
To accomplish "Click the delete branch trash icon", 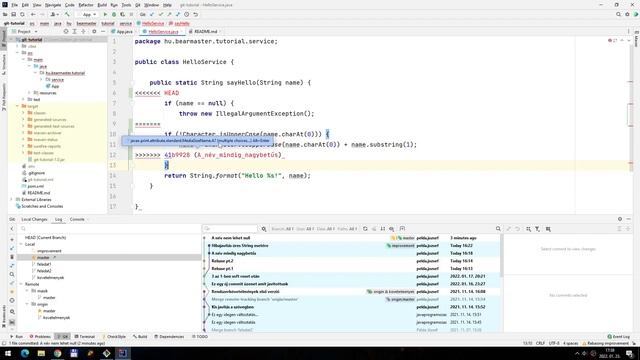I will click(x=12, y=257).
